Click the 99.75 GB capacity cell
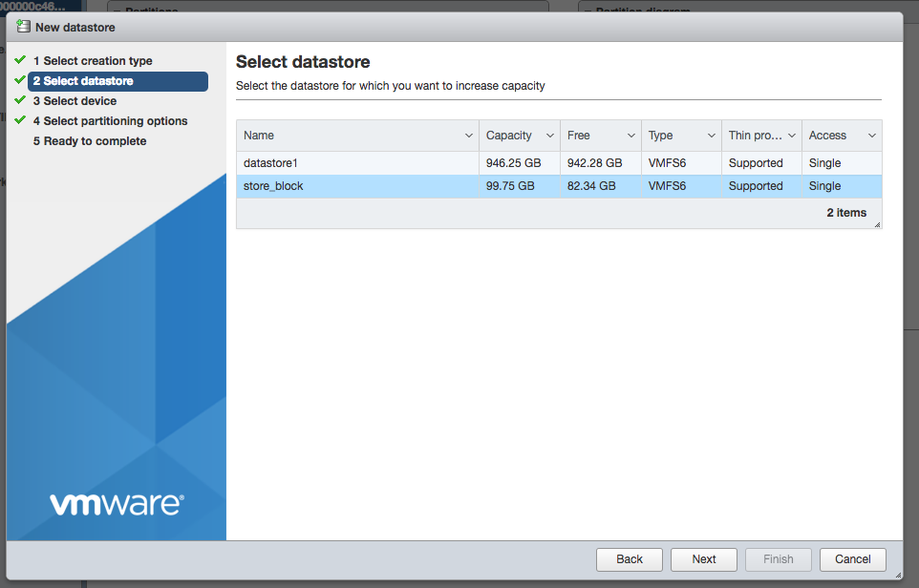 (x=510, y=186)
